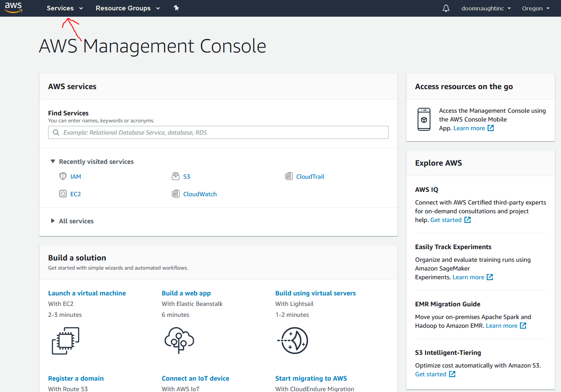Click the S3 bucket icon
This screenshot has width=561, height=392.
[176, 177]
